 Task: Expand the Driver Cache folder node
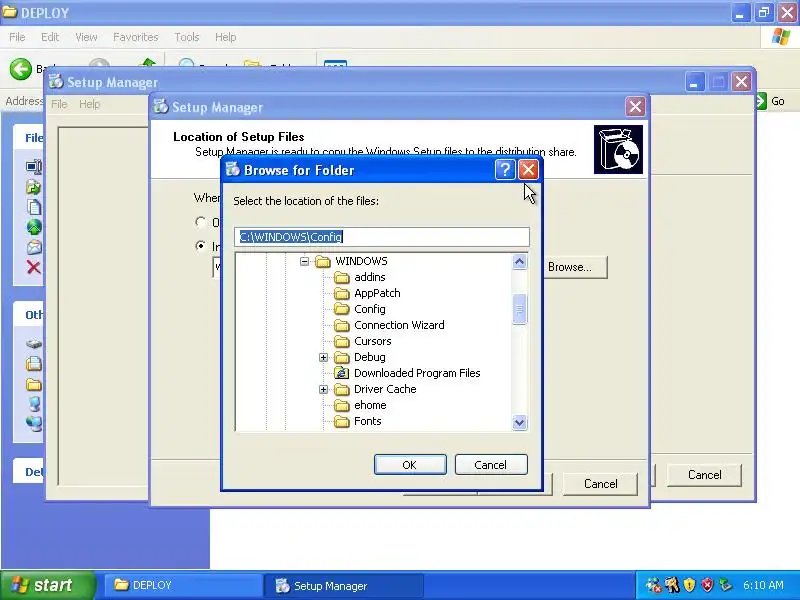click(x=323, y=389)
